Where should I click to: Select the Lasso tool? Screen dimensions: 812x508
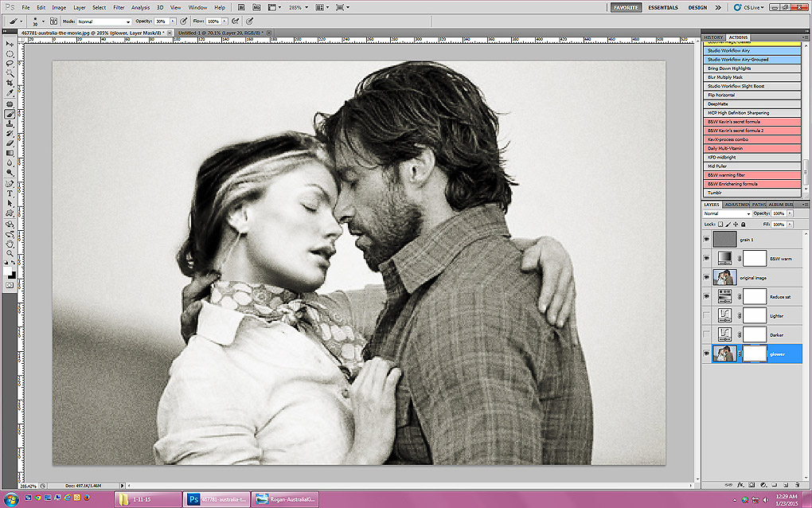10,64
